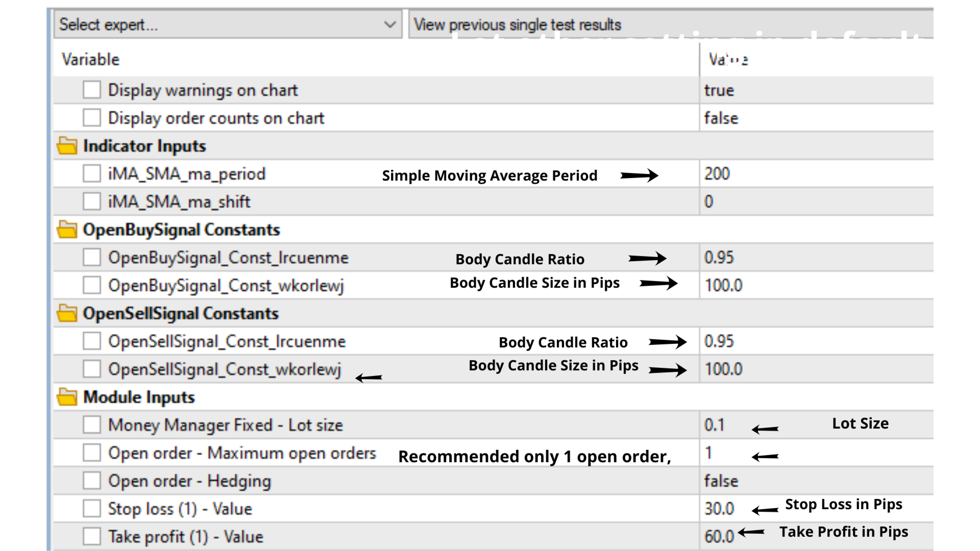Tick the Display warnings on chart checkbox
The image size is (980, 551).
pyautogui.click(x=92, y=90)
